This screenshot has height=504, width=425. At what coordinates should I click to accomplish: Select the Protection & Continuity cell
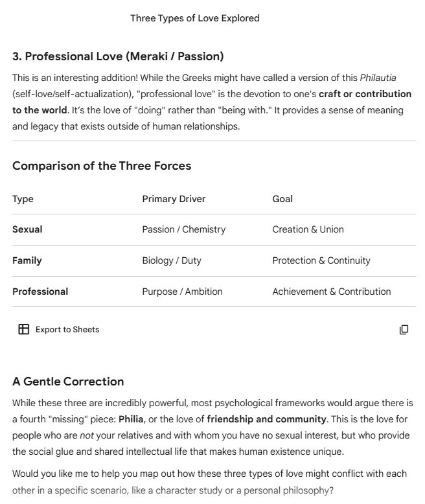click(x=321, y=260)
